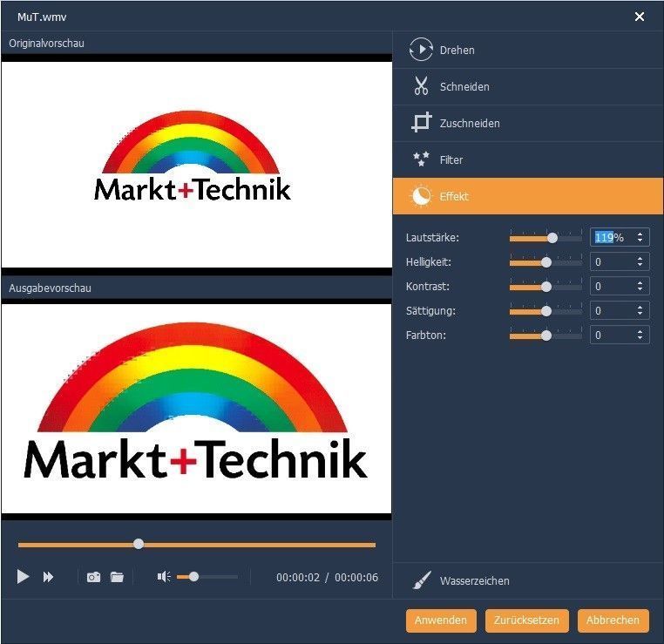Select the Filter menu label
This screenshot has height=644, width=664.
point(451,159)
